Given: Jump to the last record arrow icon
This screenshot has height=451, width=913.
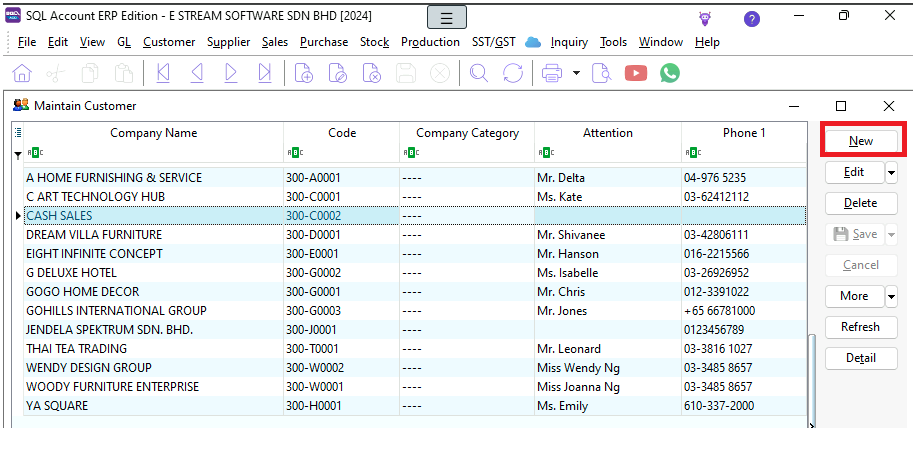Looking at the screenshot, I should [265, 73].
